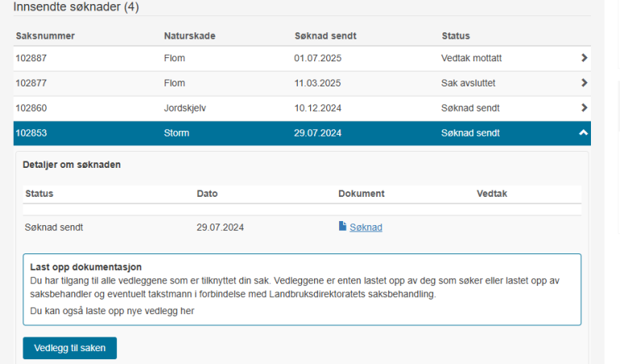Screen dimensions: 620x364
Task: Expand the chevron for case 102887
Action: pos(584,58)
